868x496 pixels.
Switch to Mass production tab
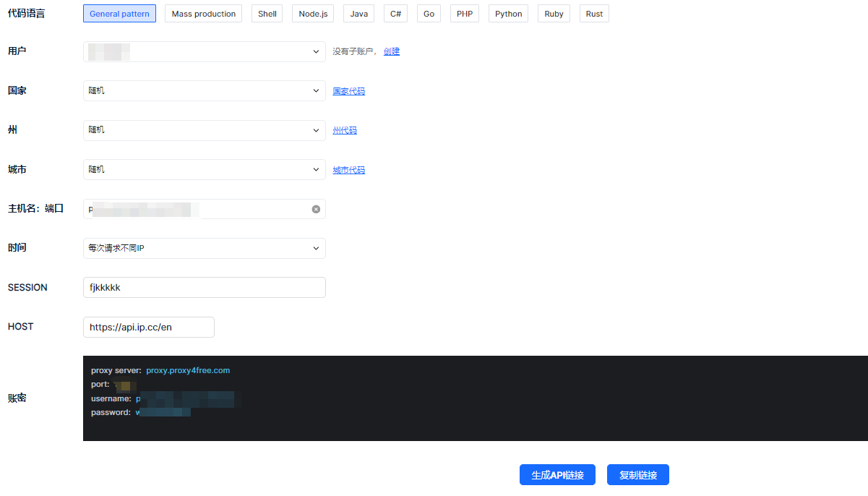[x=204, y=14]
